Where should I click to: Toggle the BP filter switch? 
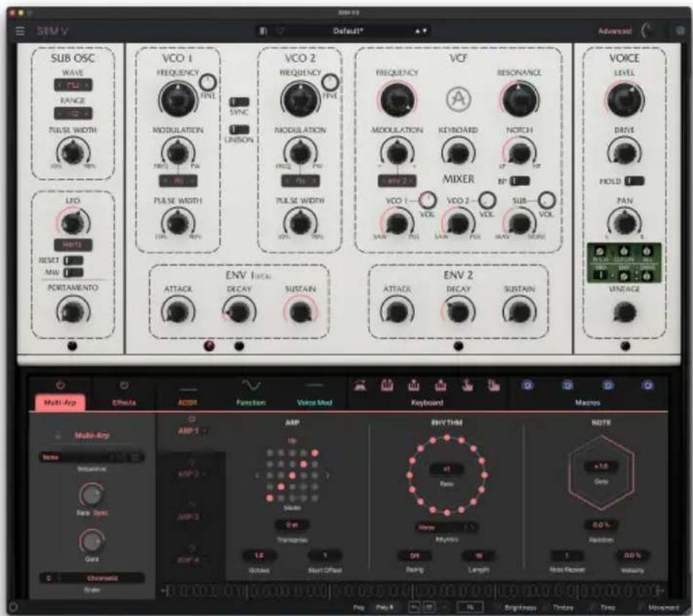tap(520, 181)
